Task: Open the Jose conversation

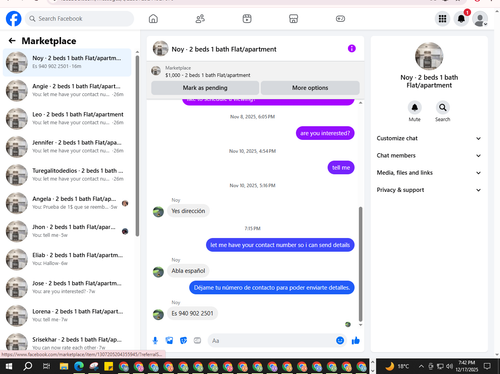Action: tap(67, 287)
